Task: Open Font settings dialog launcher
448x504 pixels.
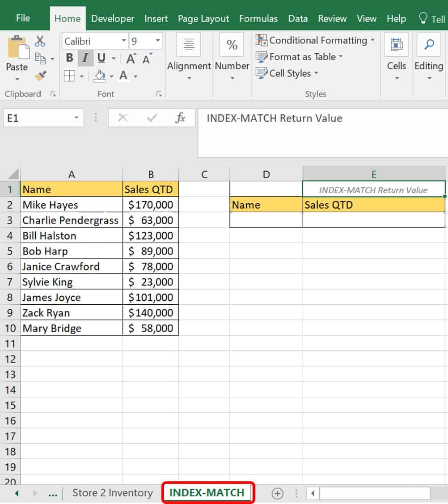Action: (159, 94)
